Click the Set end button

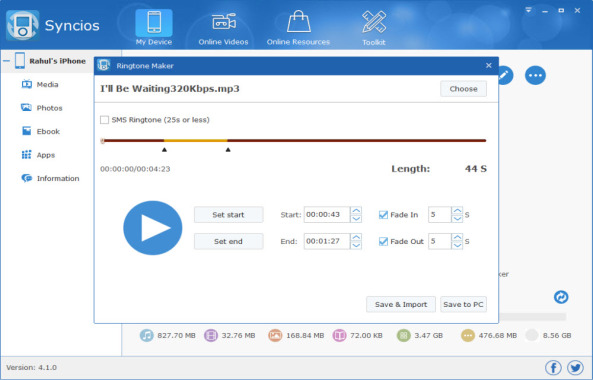point(228,241)
